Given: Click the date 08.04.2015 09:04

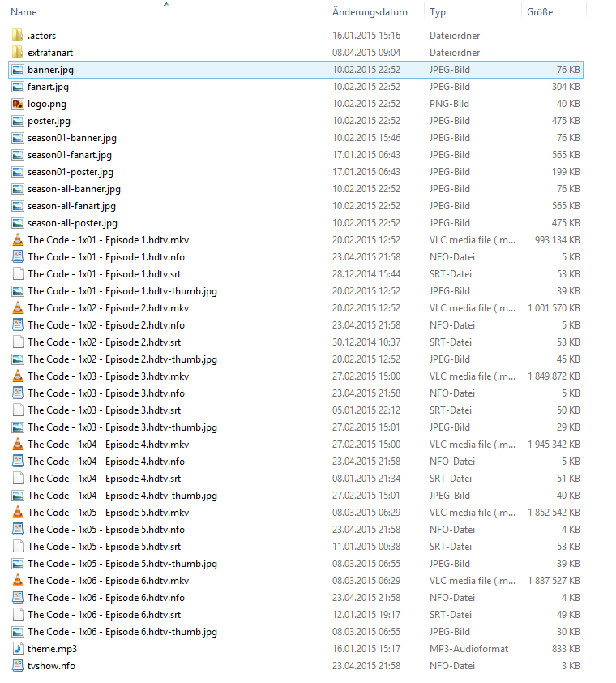Looking at the screenshot, I should tap(366, 53).
